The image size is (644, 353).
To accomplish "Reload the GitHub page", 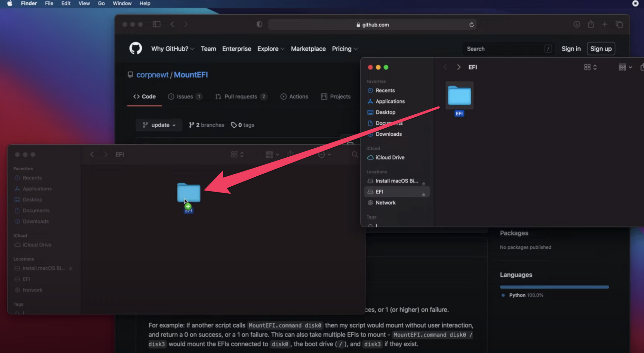I will click(471, 25).
